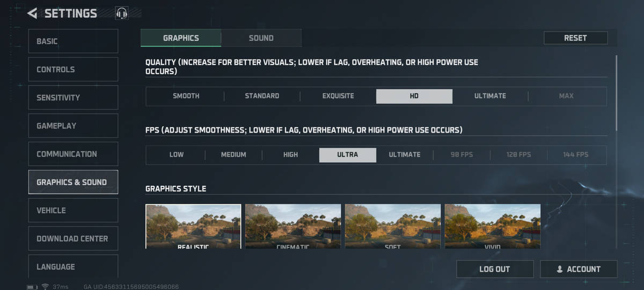Set quality to Smooth

pos(186,96)
